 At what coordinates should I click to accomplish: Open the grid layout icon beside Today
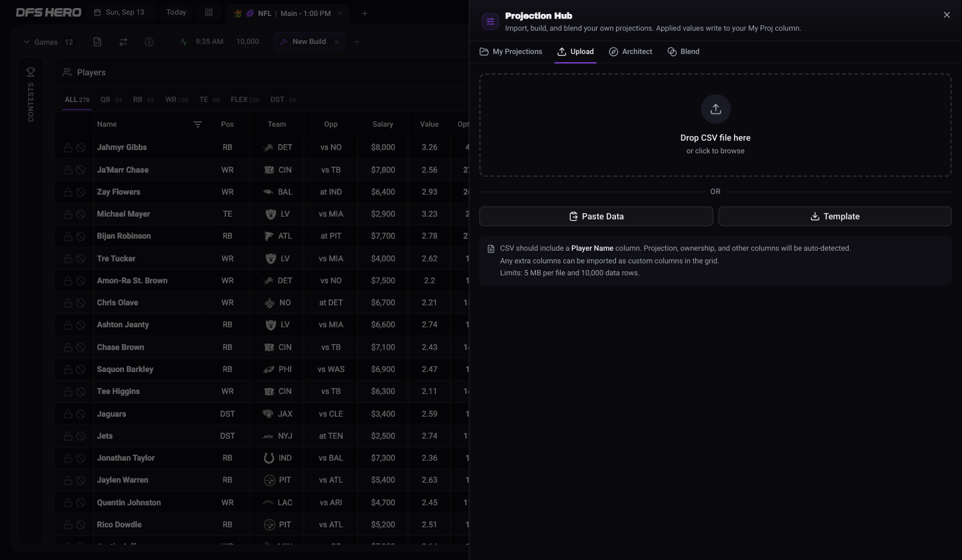coord(209,13)
